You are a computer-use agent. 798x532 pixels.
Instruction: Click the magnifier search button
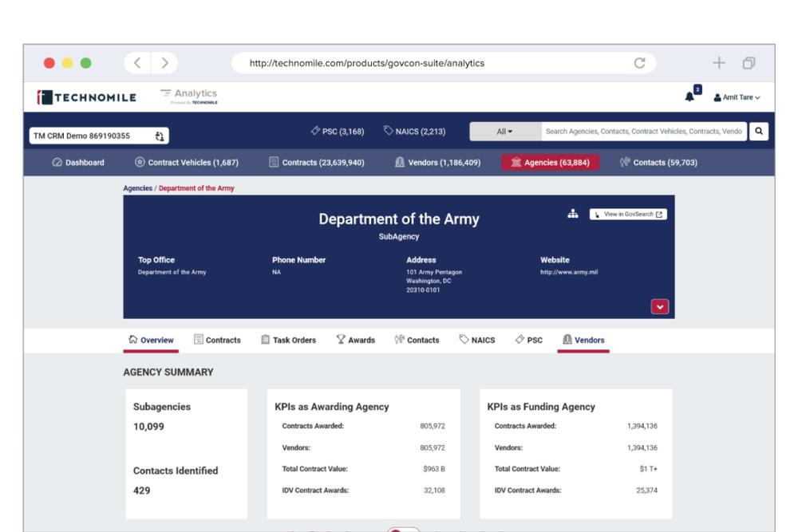(x=758, y=132)
